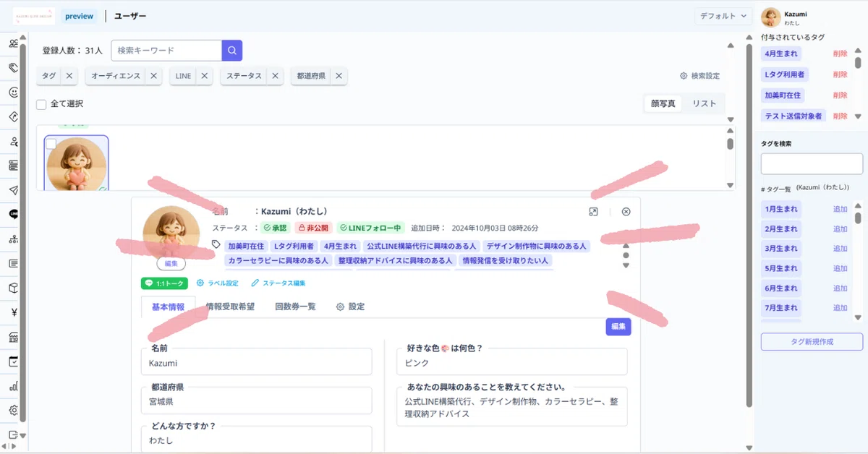Click the デザイン制作物に興味のある人 tag
This screenshot has width=868, height=454.
coord(536,247)
